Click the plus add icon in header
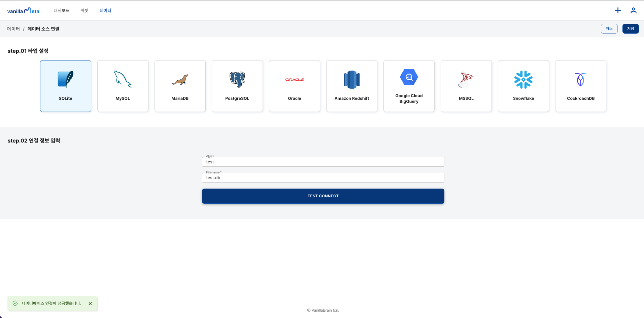 click(x=618, y=10)
